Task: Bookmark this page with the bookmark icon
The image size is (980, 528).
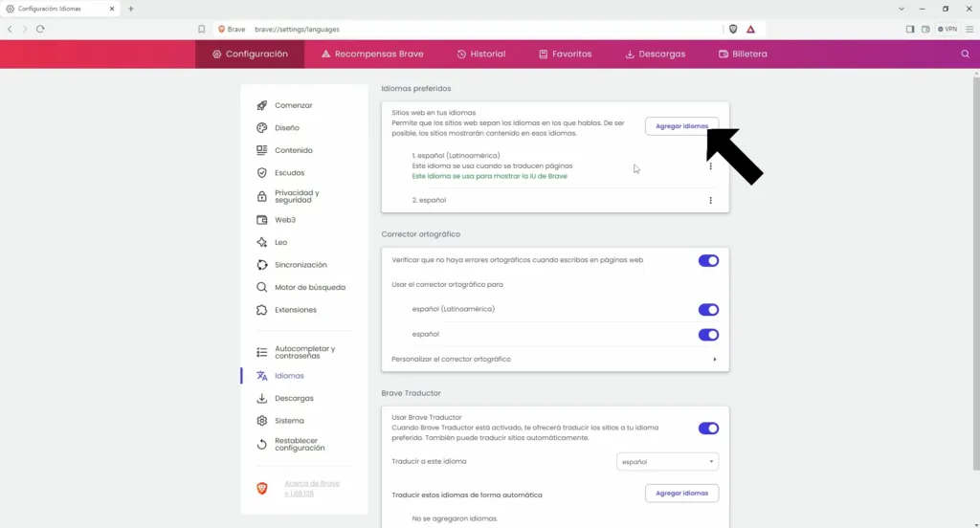Action: (201, 30)
